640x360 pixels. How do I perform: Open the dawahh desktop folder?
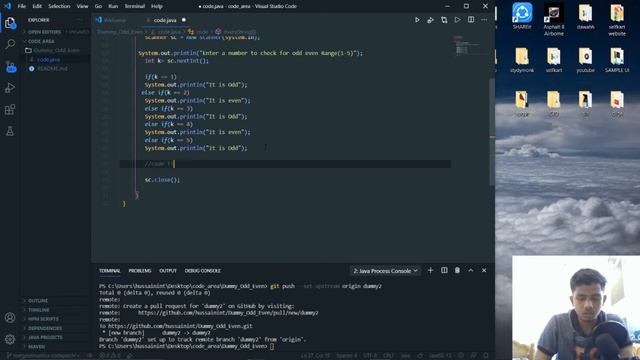point(585,16)
